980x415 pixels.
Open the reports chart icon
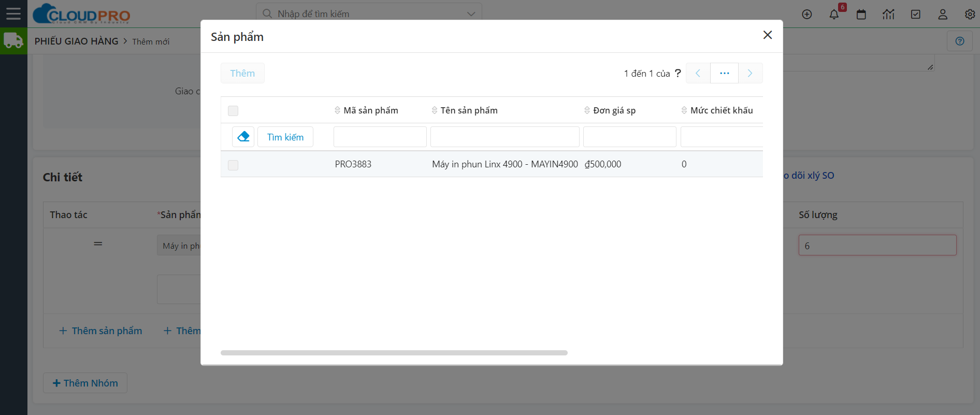[x=888, y=15]
